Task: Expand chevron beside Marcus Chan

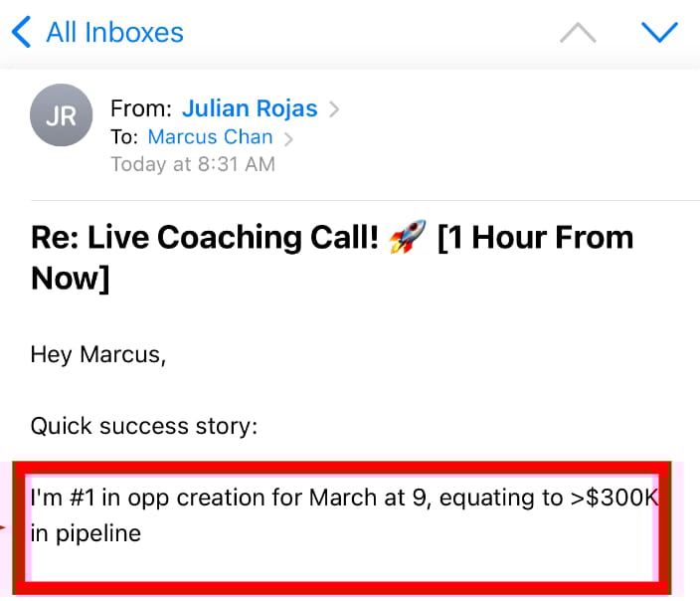Action: click(x=288, y=139)
